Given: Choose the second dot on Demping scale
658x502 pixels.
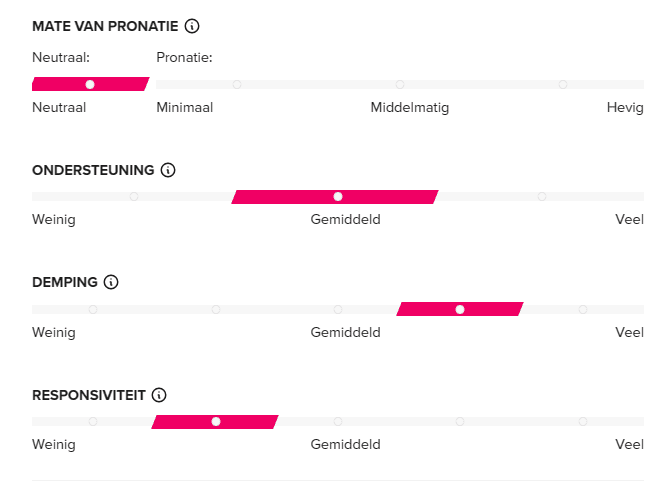Looking at the screenshot, I should point(216,309).
